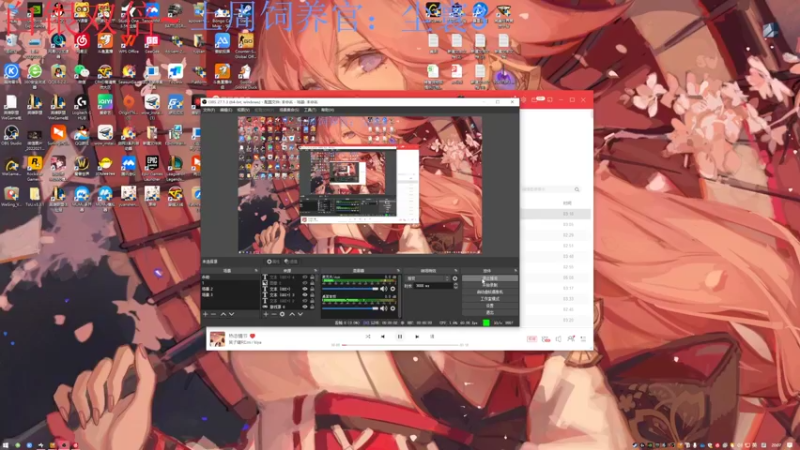
Task: Open OBS 设置 settings button
Action: coord(490,305)
